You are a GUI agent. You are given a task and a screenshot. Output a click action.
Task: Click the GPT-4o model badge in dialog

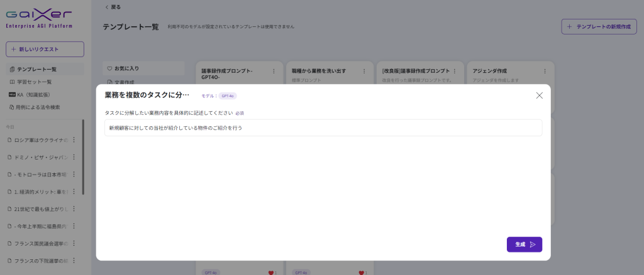(x=228, y=96)
